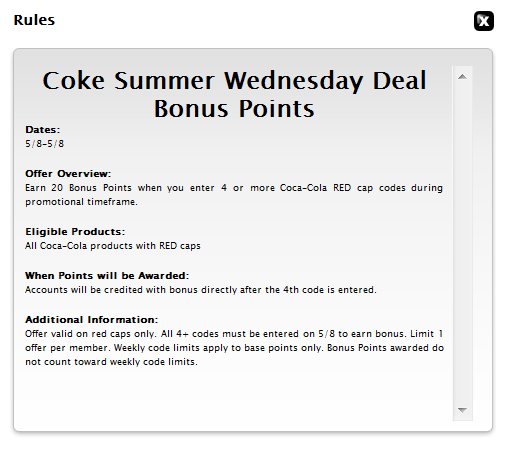This screenshot has height=461, width=509.
Task: Click the Offer valid on red caps line
Action: 234,334
